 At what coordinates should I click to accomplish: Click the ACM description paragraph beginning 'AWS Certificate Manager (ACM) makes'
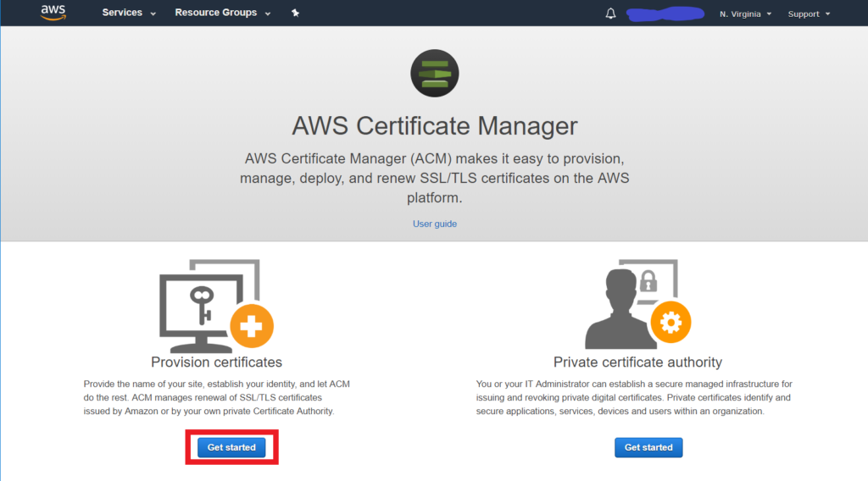pyautogui.click(x=435, y=178)
